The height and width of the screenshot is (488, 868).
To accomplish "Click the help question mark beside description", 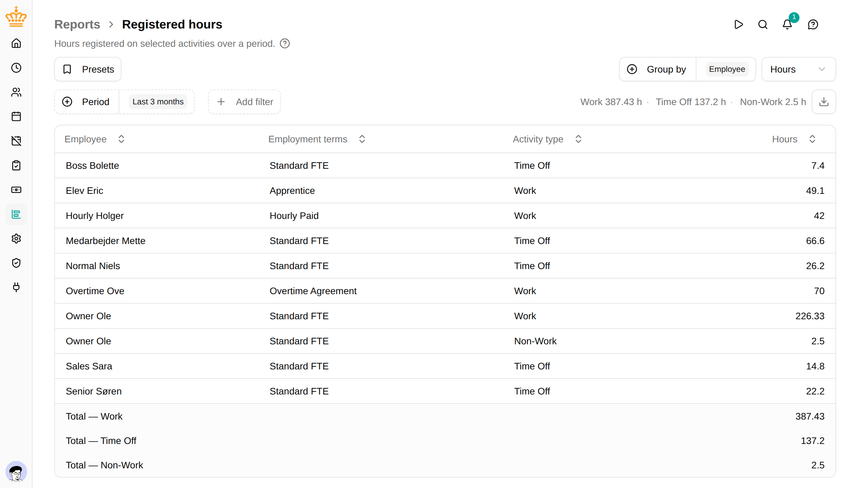I will point(285,44).
